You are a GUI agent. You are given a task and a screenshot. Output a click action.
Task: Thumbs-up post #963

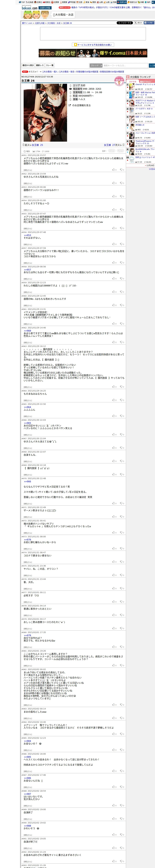pos(114,387)
